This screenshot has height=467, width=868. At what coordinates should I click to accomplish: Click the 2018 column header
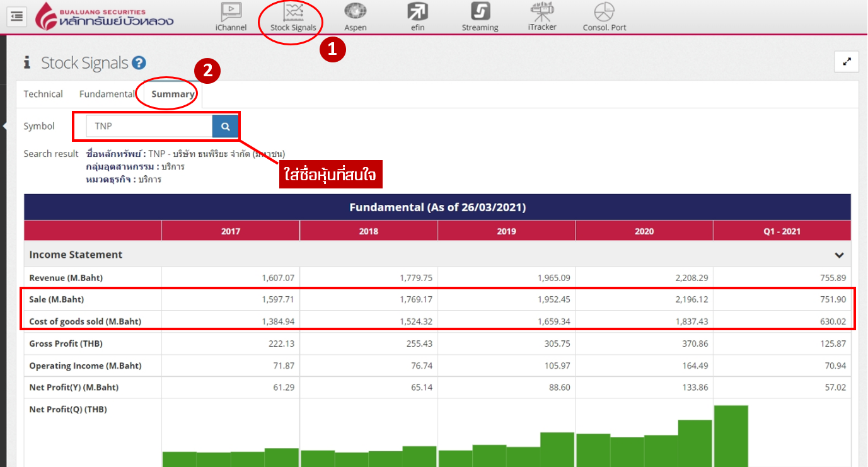point(369,231)
